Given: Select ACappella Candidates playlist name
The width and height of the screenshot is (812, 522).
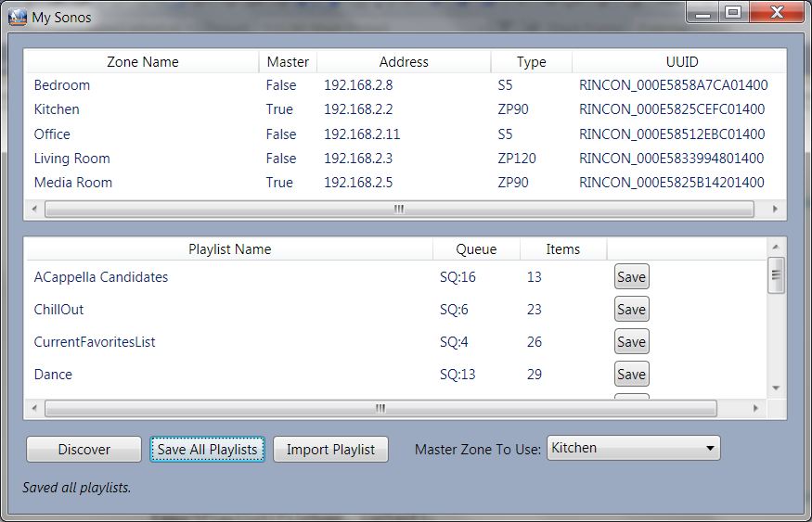Looking at the screenshot, I should pyautogui.click(x=101, y=277).
